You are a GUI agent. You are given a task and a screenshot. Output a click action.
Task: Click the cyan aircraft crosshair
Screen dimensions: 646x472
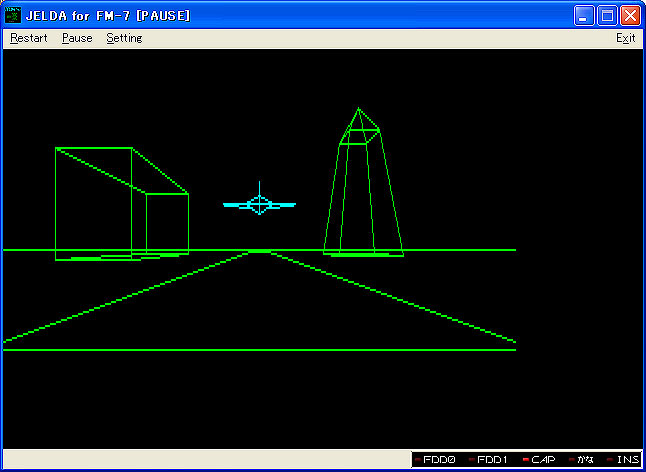point(259,204)
